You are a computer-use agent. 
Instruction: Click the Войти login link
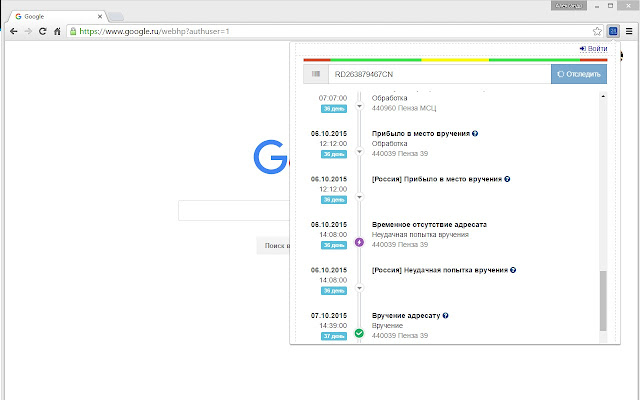593,49
